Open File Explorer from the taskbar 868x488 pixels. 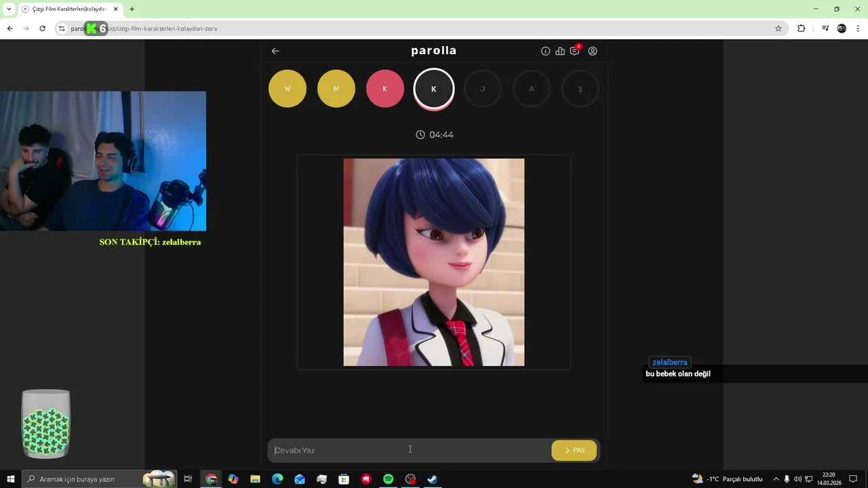pos(256,479)
